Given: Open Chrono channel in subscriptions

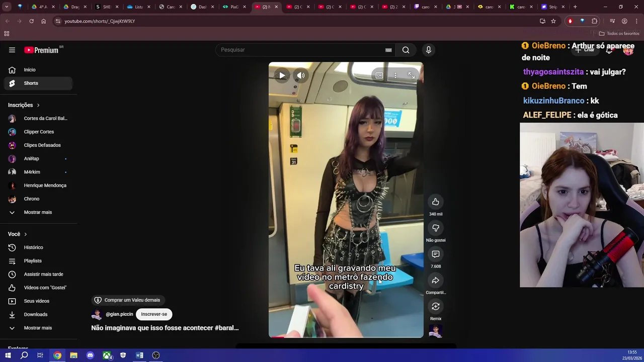Looking at the screenshot, I should 38,199.
